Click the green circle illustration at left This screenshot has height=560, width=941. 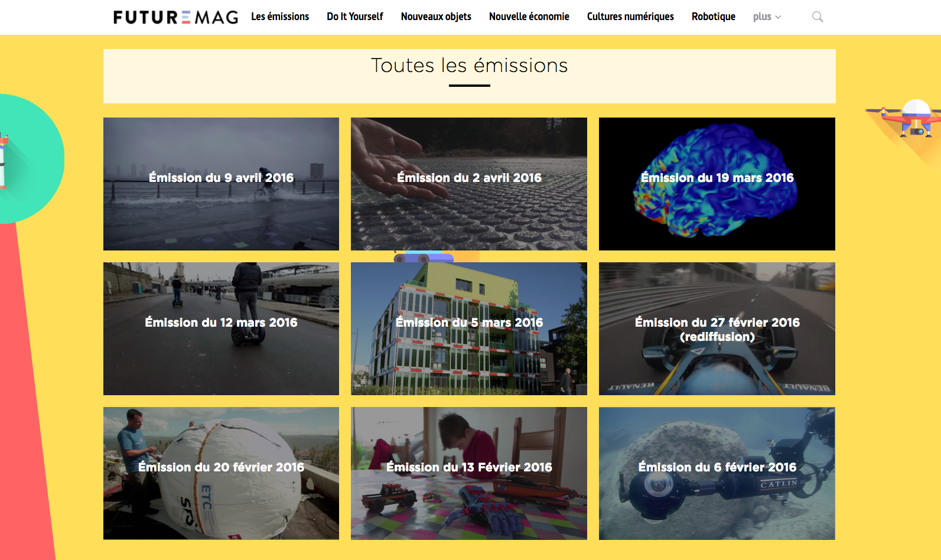pos(28,159)
